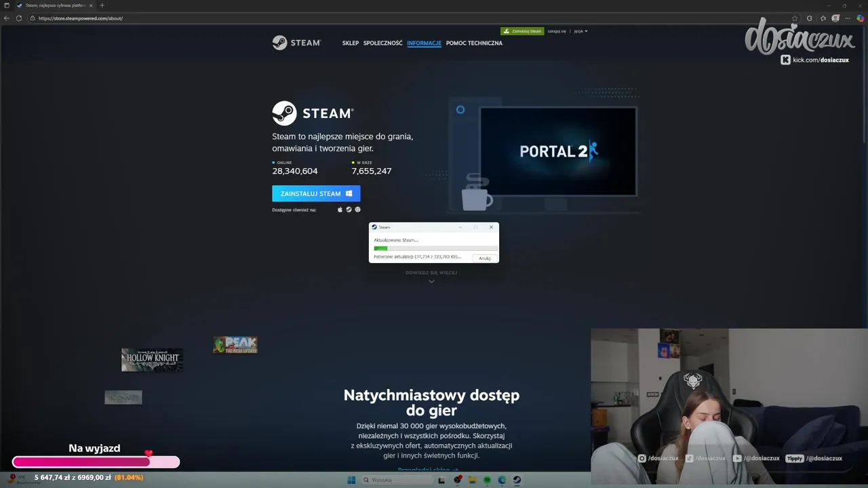Viewport: 868px width, 488px height.
Task: Expand the język language dropdown
Action: pos(580,31)
